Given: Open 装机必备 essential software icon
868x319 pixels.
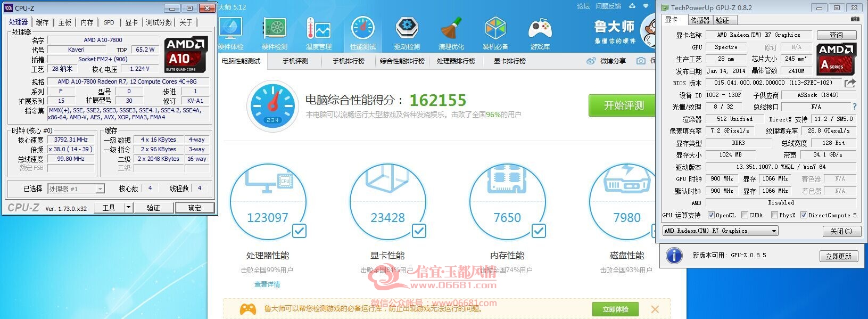Looking at the screenshot, I should point(495,33).
